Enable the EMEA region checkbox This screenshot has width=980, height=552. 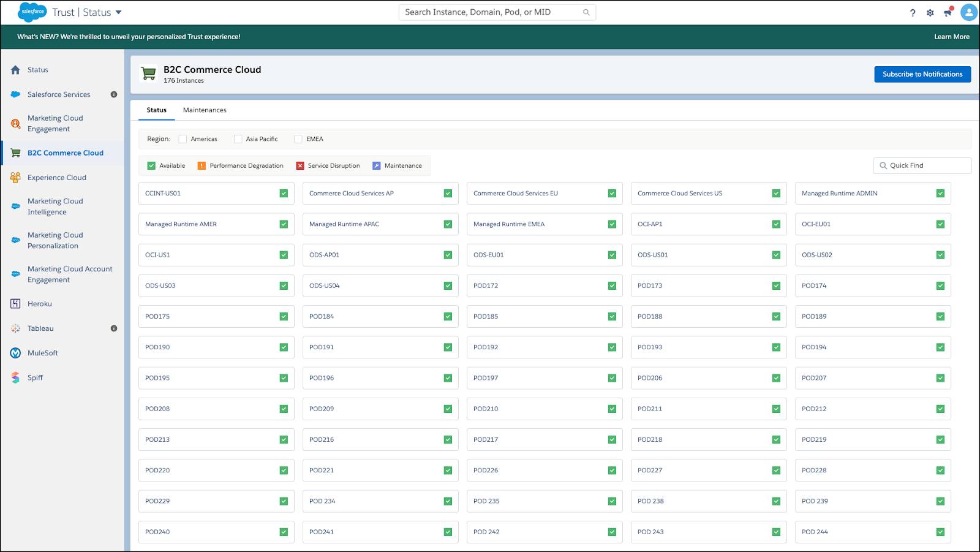coord(298,138)
